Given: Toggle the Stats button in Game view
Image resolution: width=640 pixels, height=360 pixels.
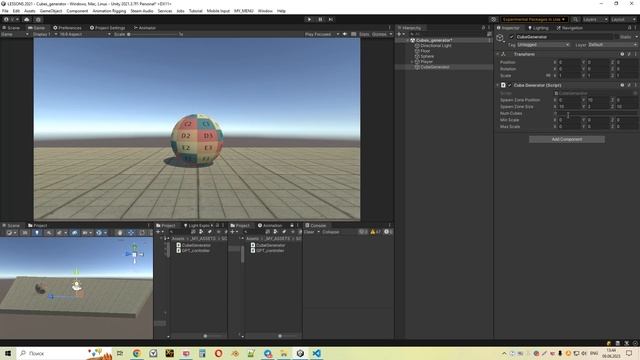Looking at the screenshot, I should click(364, 34).
